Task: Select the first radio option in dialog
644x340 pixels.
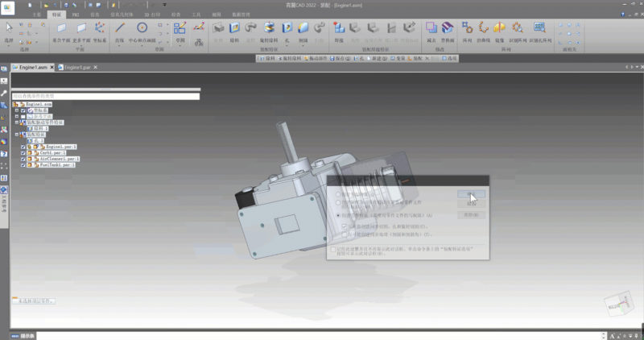Action: click(x=337, y=194)
